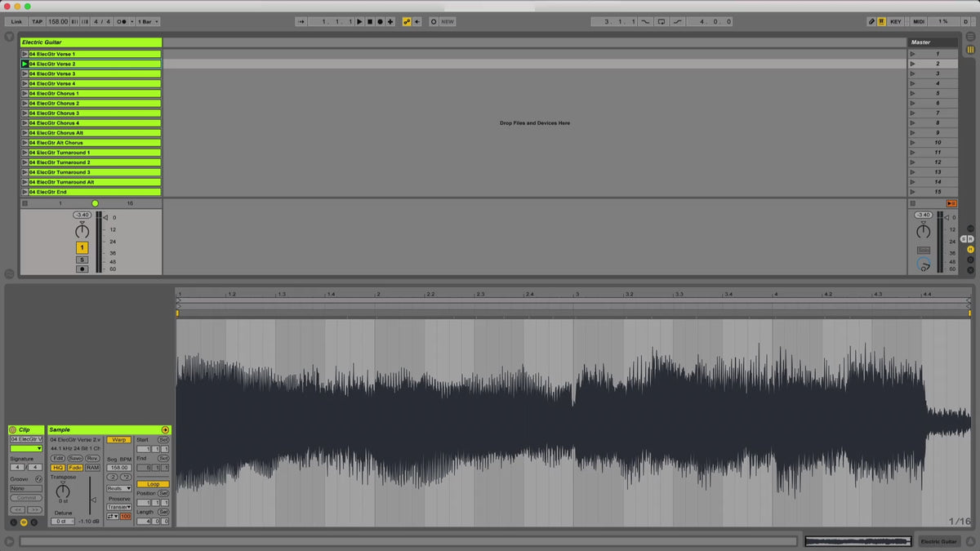Click the 158.00 tempo field
The width and height of the screenshot is (980, 551).
pyautogui.click(x=58, y=21)
